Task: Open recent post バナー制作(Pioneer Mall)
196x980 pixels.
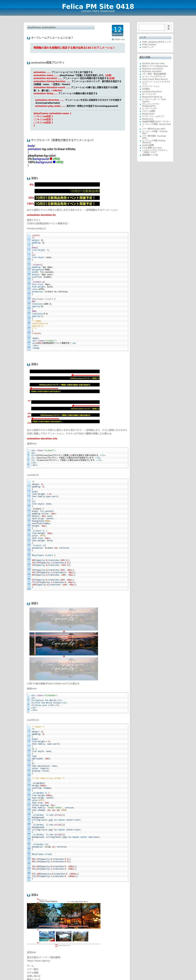Action: coord(154,129)
